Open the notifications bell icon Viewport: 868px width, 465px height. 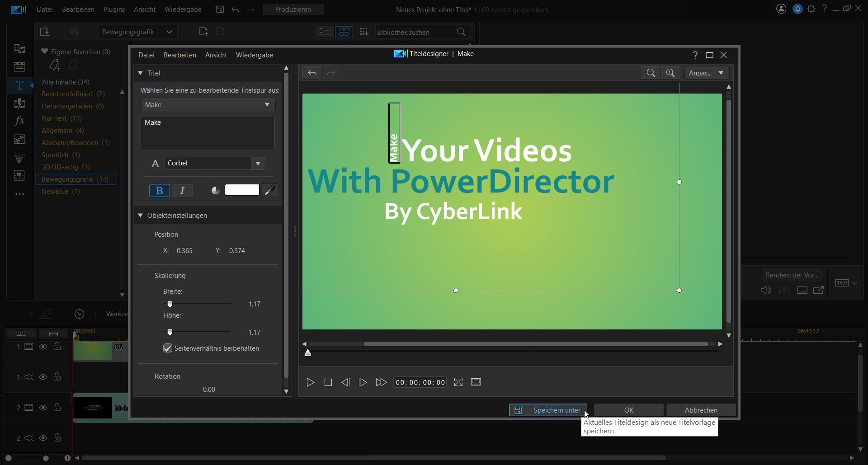pyautogui.click(x=797, y=9)
